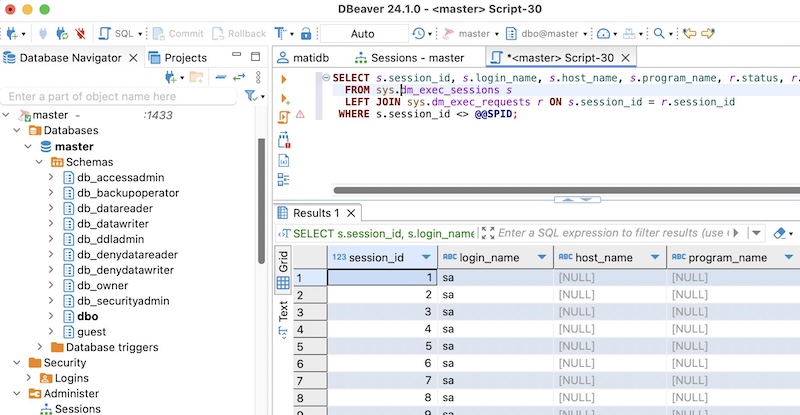800x415 pixels.
Task: Expand the Database triggers folder
Action: (40, 347)
